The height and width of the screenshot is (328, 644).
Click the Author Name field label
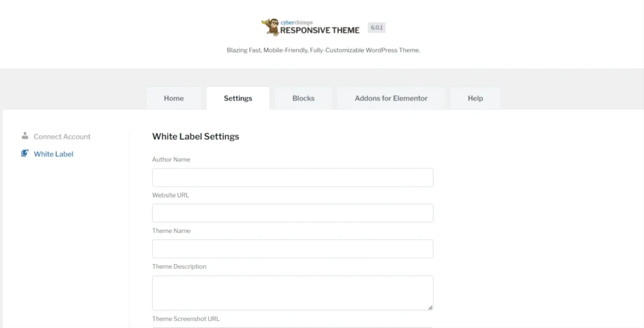click(171, 160)
